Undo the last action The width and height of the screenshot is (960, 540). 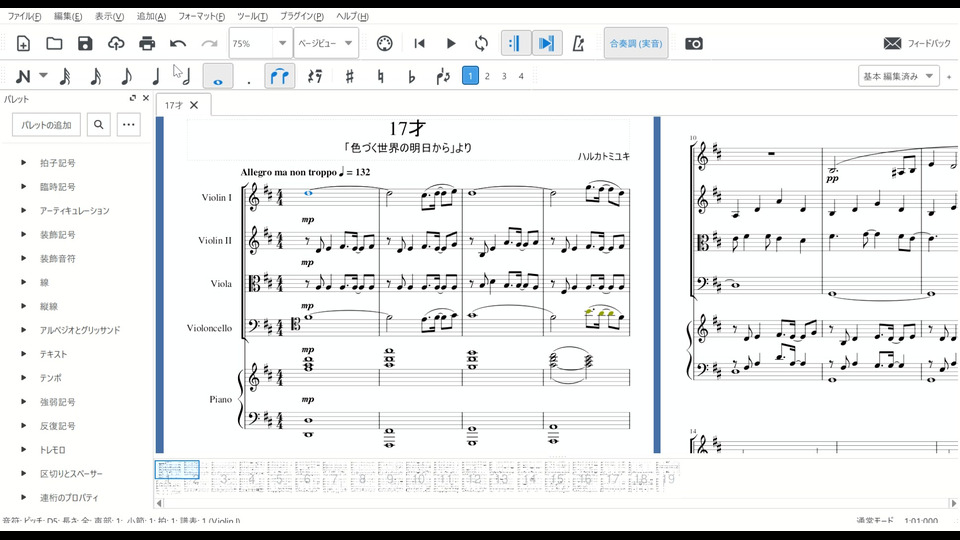tap(178, 43)
